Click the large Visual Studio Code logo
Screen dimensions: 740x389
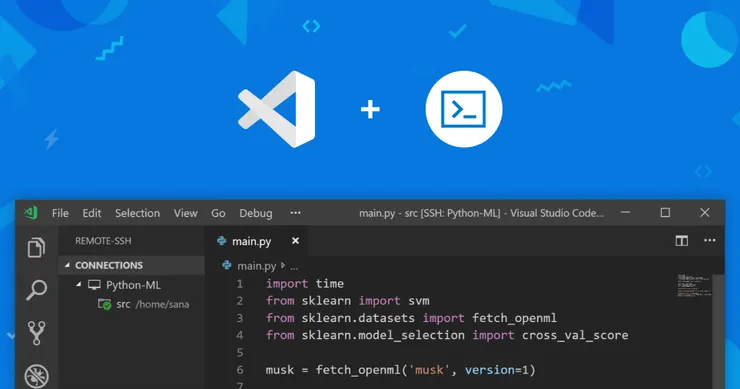pyautogui.click(x=277, y=109)
